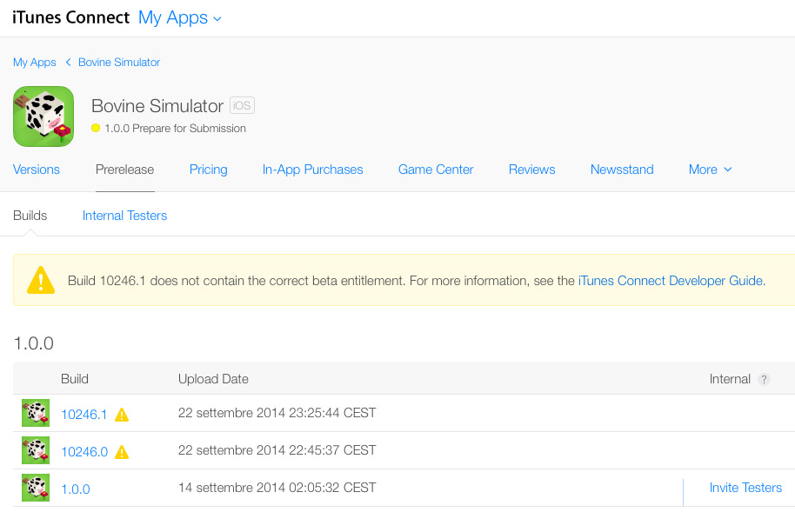Open build 10246.0 link
The height and width of the screenshot is (532, 795).
(x=84, y=452)
